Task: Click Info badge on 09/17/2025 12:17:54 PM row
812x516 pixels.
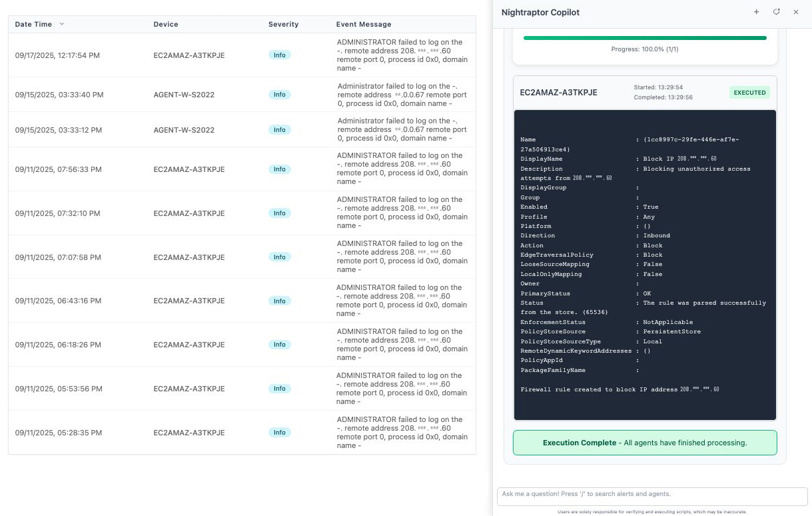Action: (280, 55)
